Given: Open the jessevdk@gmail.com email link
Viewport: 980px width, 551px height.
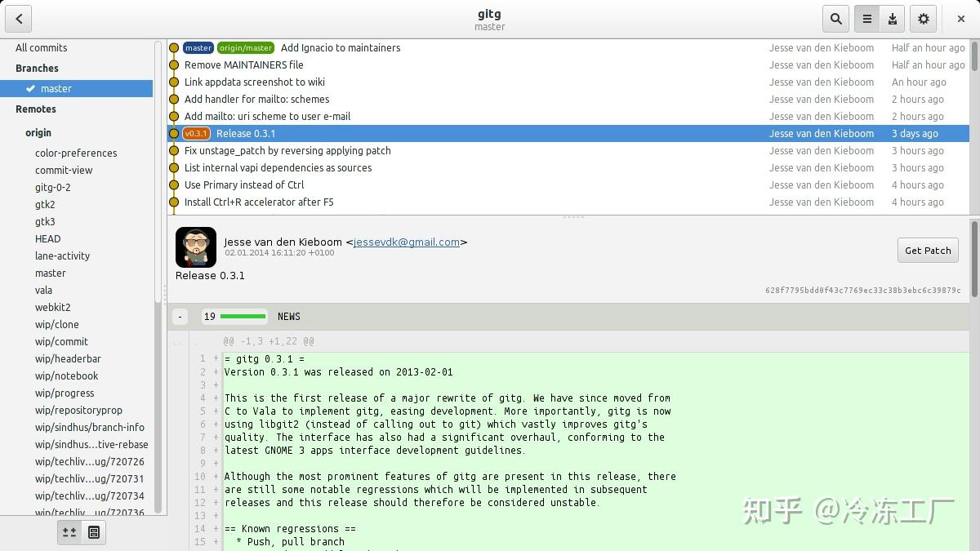Looking at the screenshot, I should (x=409, y=242).
